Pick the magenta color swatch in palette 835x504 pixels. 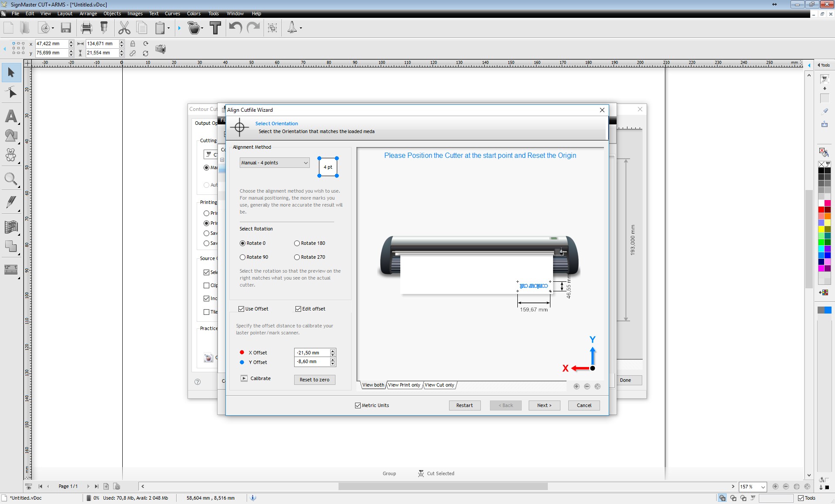(821, 268)
